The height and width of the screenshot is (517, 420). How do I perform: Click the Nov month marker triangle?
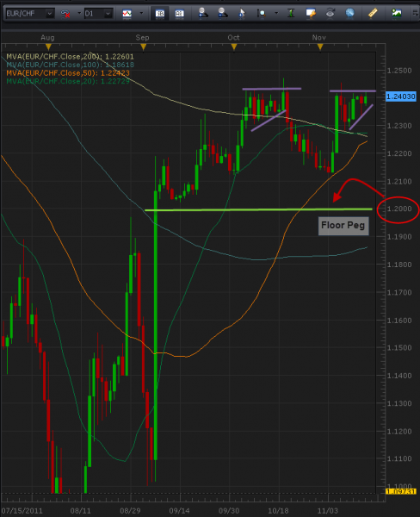(320, 47)
